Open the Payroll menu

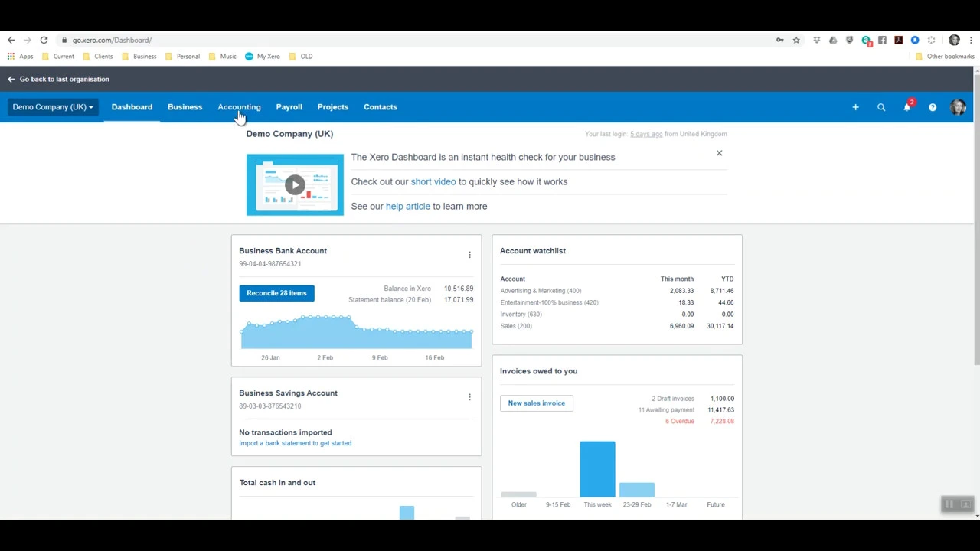(x=289, y=107)
